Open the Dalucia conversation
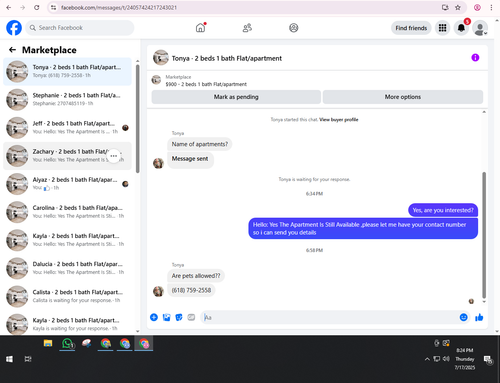The height and width of the screenshot is (383, 500). 67,268
